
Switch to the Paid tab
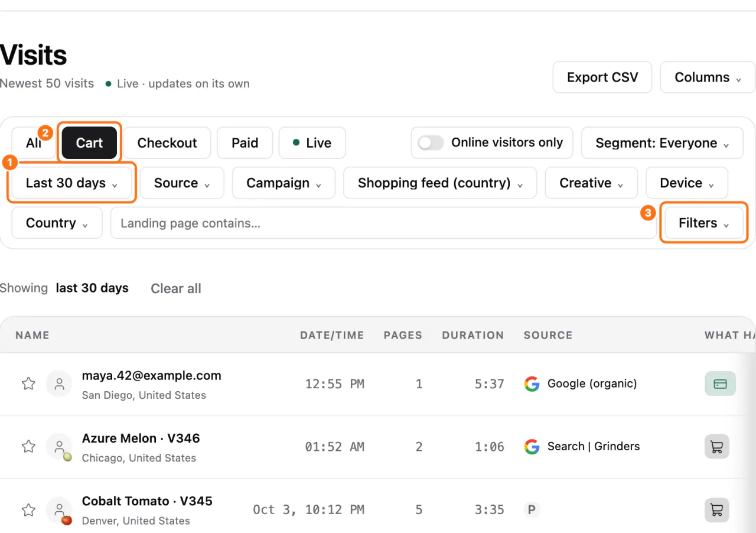coord(245,143)
